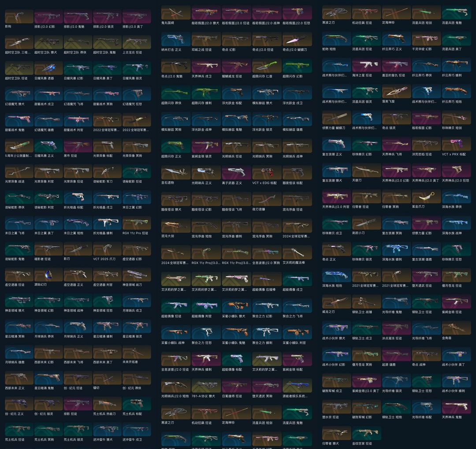476x449 pixels.
Task: Select the VCT x EDG 标配 thumbnail
Action: coord(267,172)
